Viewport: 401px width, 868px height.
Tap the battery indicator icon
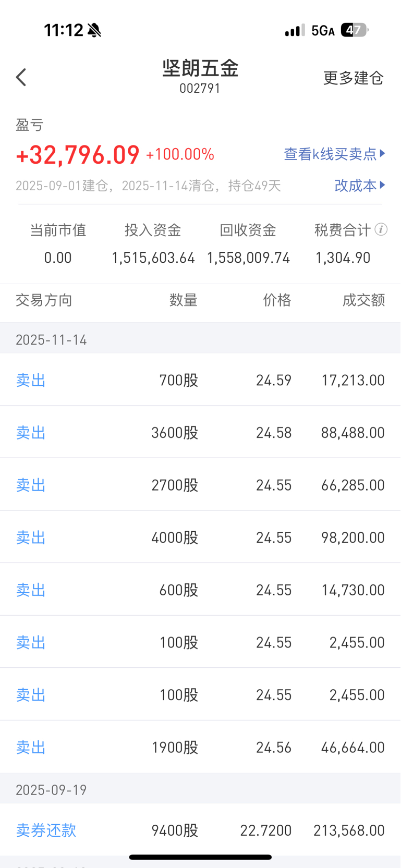coord(354,30)
